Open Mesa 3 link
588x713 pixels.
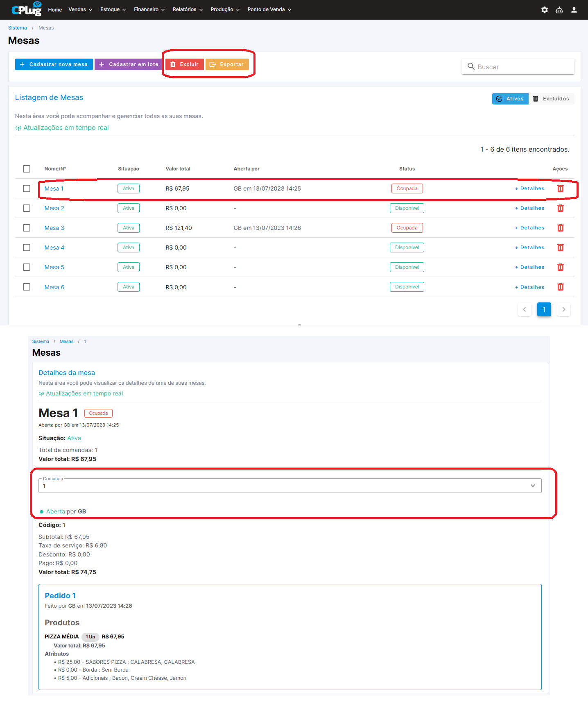[x=54, y=228]
